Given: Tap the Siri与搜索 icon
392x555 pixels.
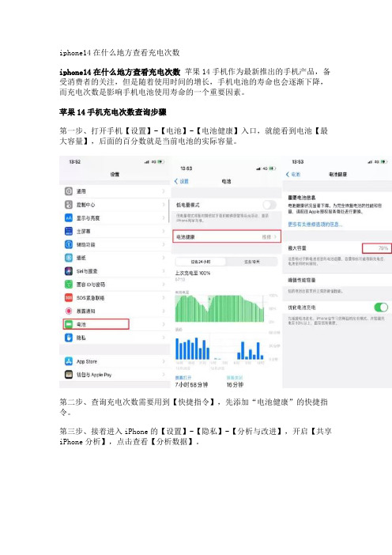Looking at the screenshot, I should (69, 271).
